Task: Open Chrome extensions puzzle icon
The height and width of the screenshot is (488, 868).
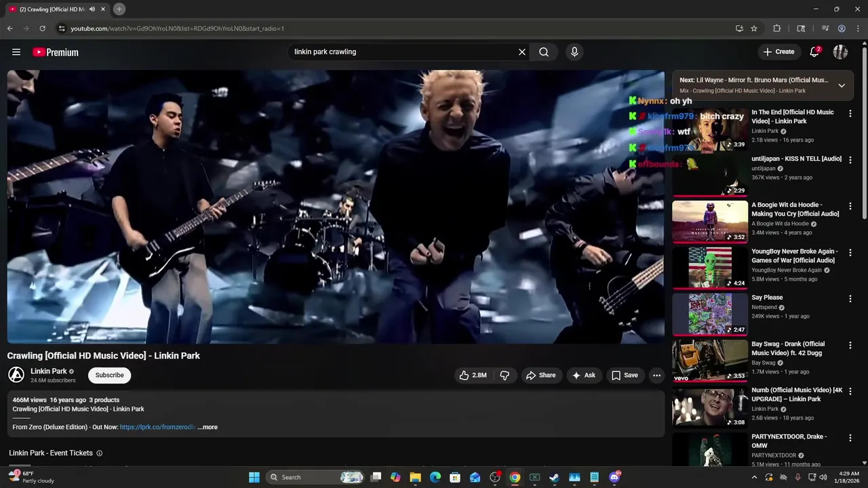Action: [x=777, y=28]
